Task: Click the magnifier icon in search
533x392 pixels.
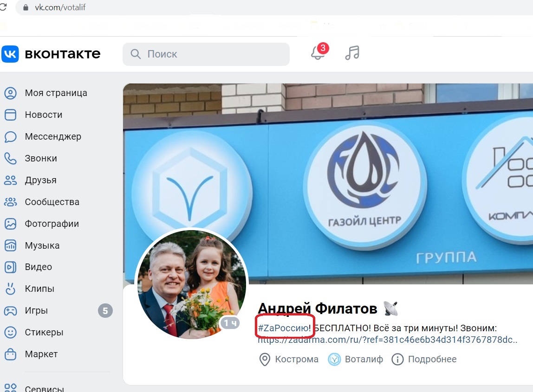Action: (136, 54)
